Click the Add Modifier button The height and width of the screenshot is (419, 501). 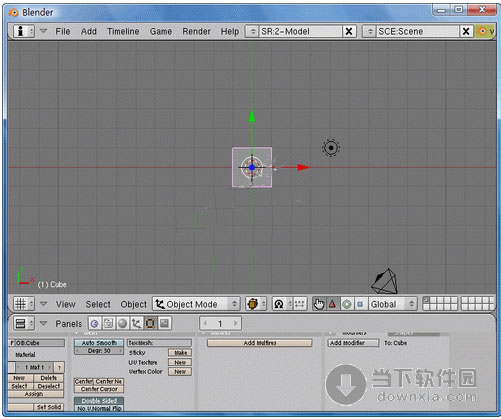pos(353,343)
